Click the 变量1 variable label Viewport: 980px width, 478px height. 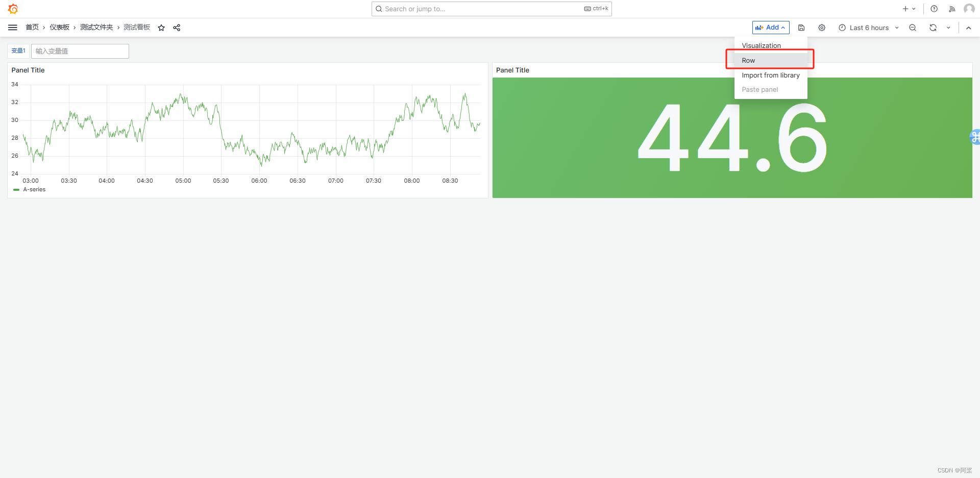(x=18, y=51)
